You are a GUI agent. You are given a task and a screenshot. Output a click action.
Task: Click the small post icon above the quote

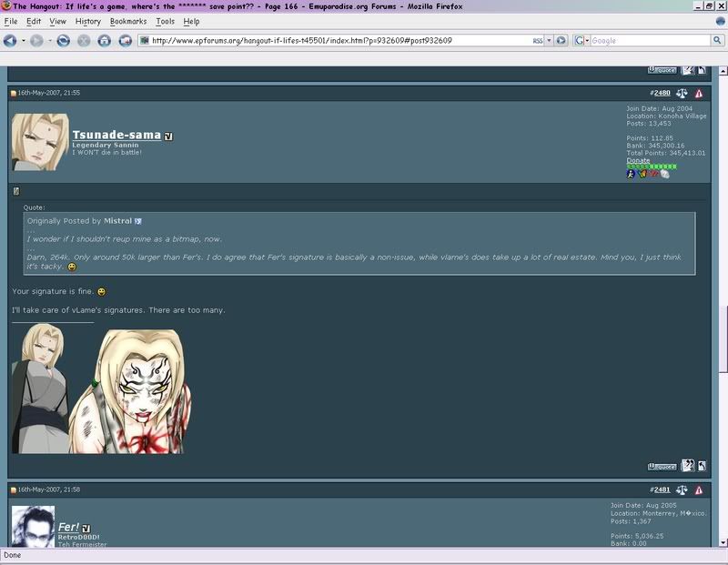pos(16,191)
